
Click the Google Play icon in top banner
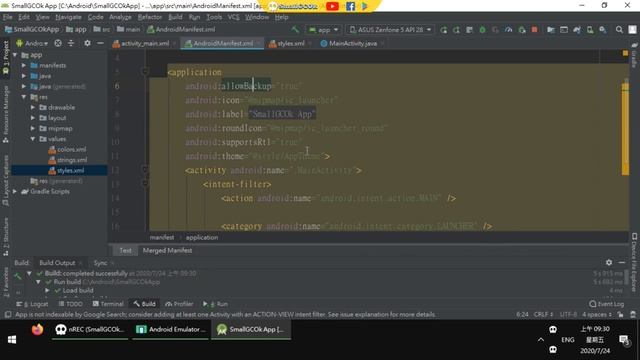coord(364,6)
